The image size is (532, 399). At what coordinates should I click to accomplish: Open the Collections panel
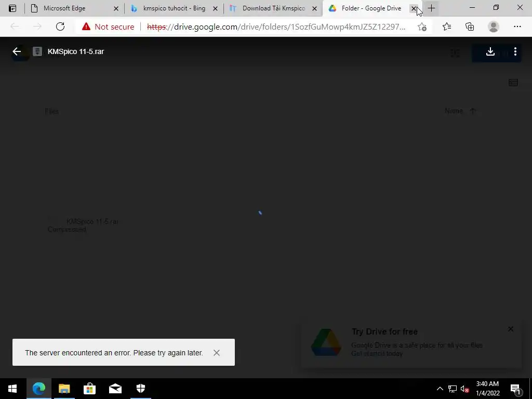point(470,26)
